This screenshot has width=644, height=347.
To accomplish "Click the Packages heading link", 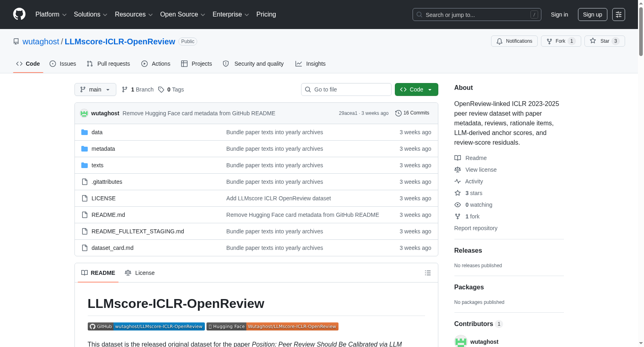I will tap(469, 287).
